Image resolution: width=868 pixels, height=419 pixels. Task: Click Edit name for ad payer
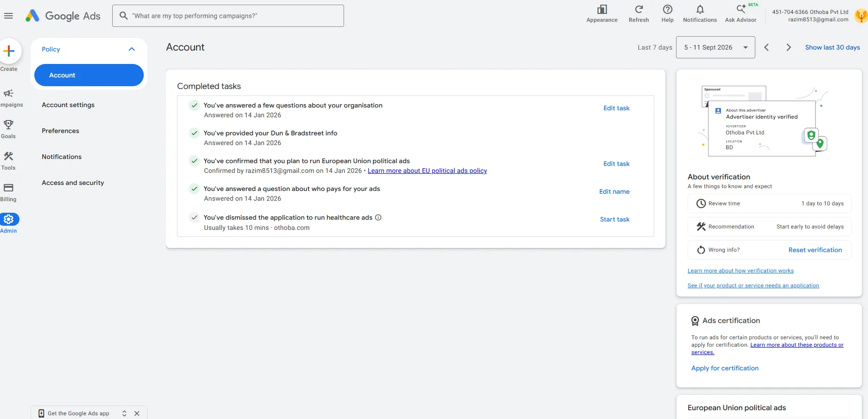(614, 191)
